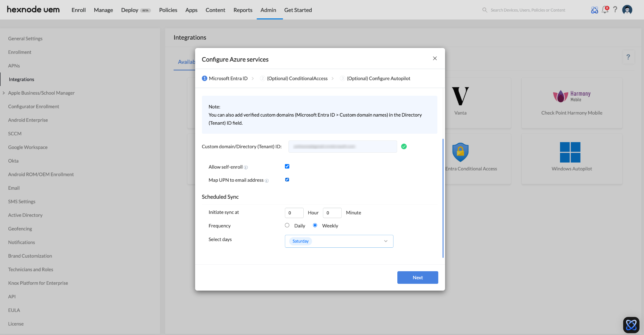Select the Weekly frequency radio button
644x335 pixels.
[315, 225]
